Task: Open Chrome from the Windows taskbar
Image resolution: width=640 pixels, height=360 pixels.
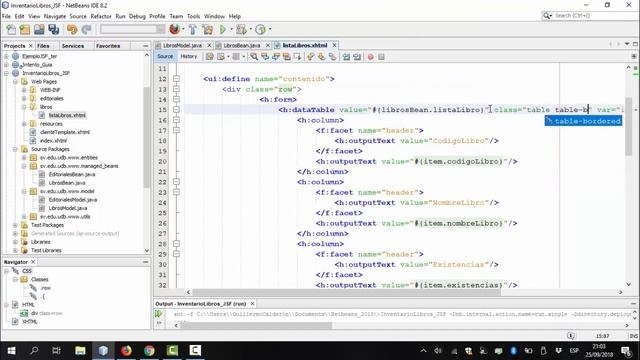Action: tap(149, 351)
